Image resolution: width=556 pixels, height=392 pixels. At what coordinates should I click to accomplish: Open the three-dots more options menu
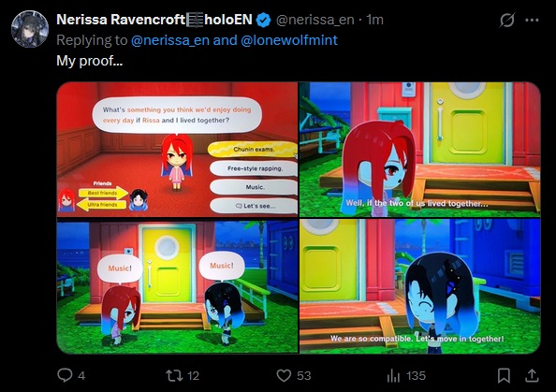532,20
